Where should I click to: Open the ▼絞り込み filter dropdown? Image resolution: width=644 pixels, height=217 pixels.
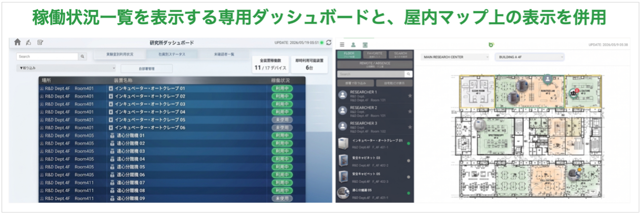click(67, 68)
